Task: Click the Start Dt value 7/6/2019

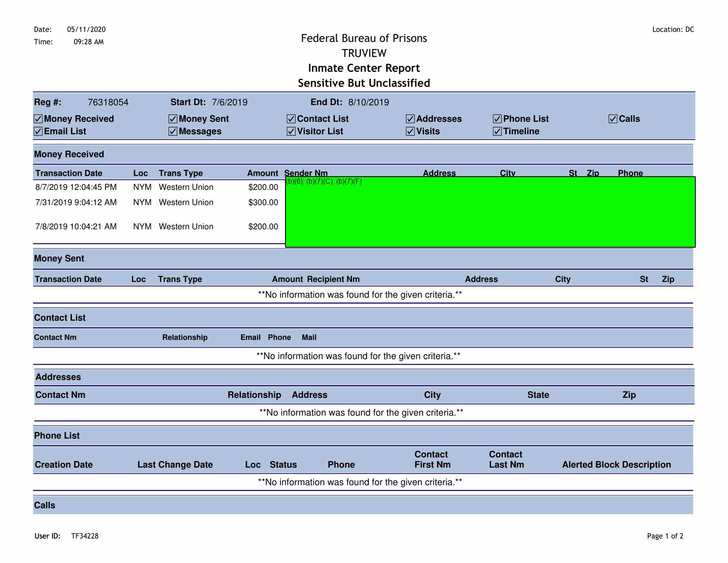Action: pos(229,102)
